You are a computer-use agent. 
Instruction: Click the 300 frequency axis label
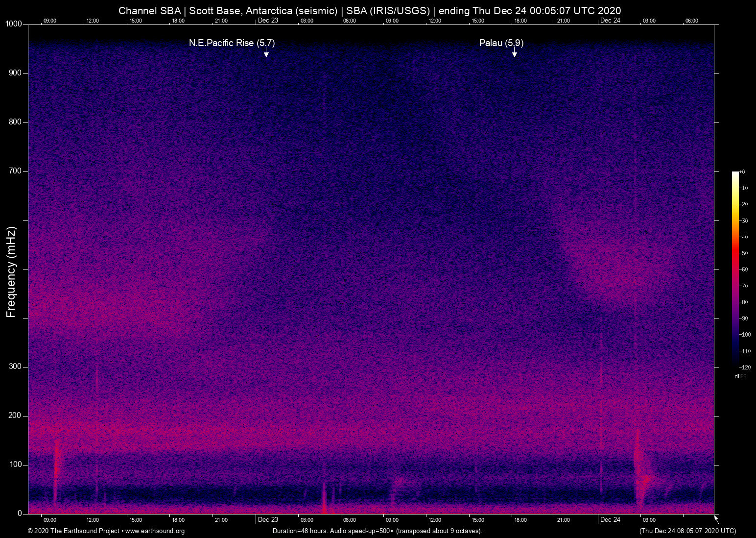15,367
